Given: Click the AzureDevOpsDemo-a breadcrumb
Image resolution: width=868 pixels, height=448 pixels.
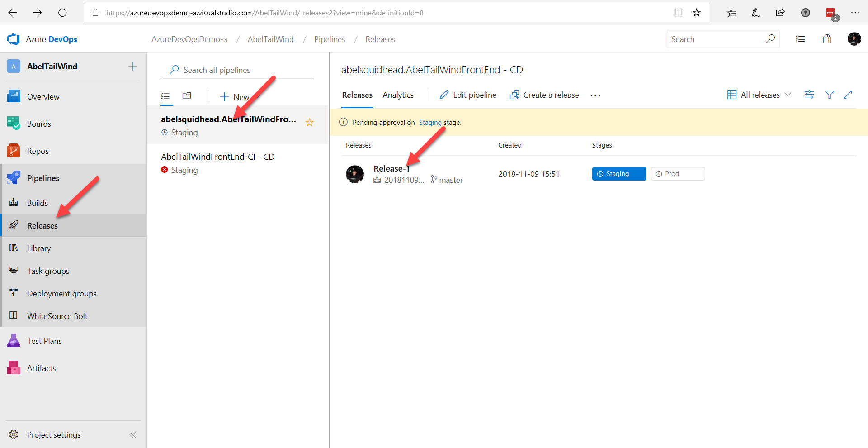Looking at the screenshot, I should coord(189,39).
